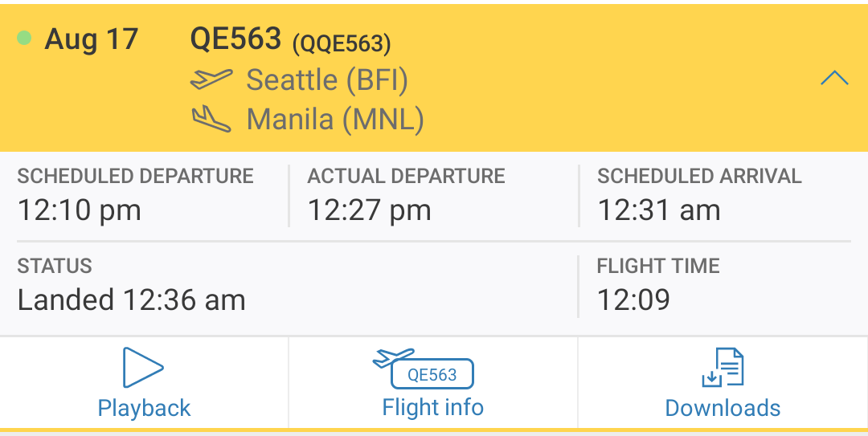
Task: Click the Downloads text label
Action: 723,408
